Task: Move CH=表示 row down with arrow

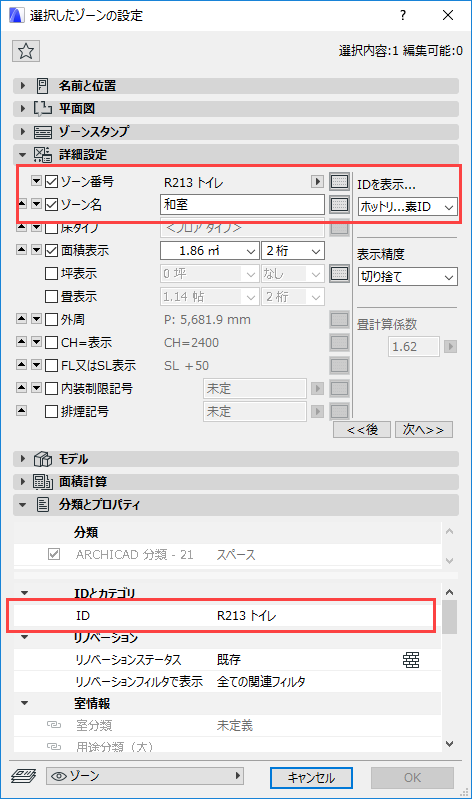Action: (x=36, y=342)
